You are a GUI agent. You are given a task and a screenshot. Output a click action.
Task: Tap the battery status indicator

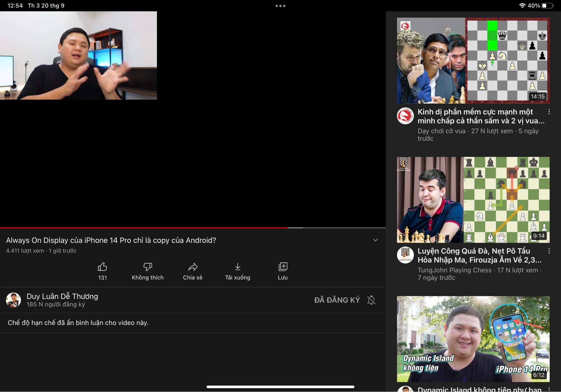pyautogui.click(x=547, y=6)
